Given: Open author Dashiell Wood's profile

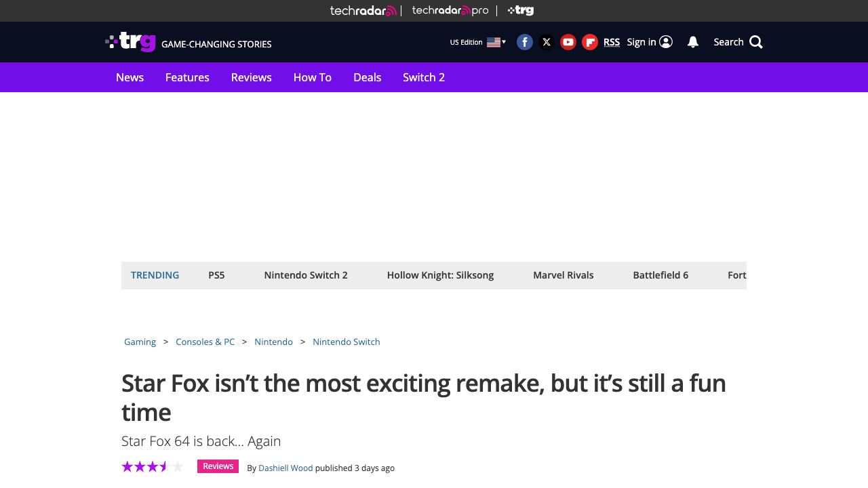Looking at the screenshot, I should tap(285, 468).
